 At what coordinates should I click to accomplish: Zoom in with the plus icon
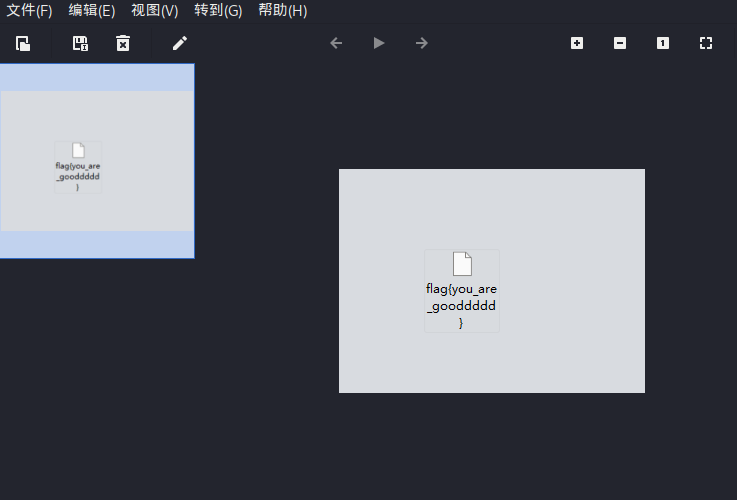[x=577, y=43]
